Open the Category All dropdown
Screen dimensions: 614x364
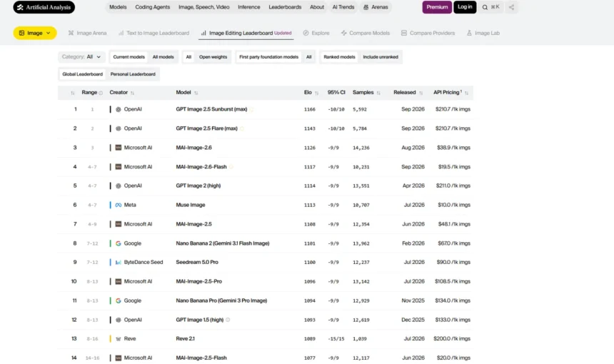point(81,57)
